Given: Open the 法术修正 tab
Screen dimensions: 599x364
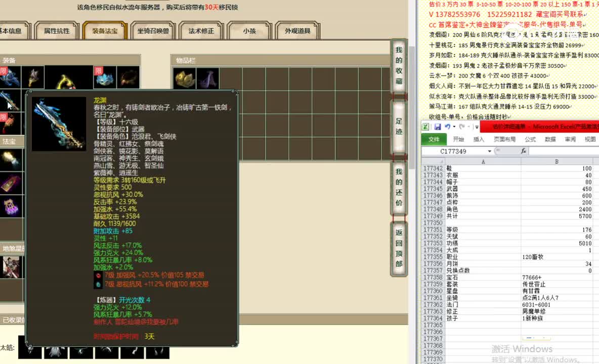Looking at the screenshot, I should (201, 30).
